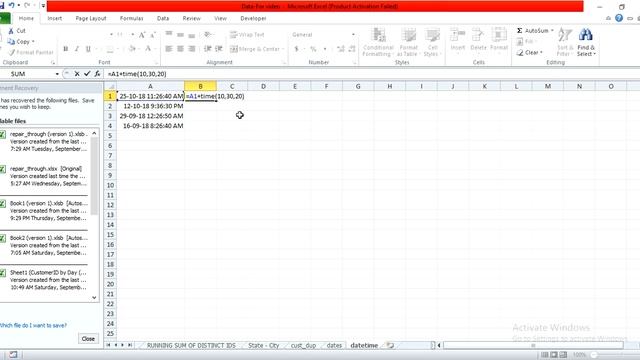Viewport: 640px width, 360px height.
Task: Open Find & Select binoculars
Action: 586,42
